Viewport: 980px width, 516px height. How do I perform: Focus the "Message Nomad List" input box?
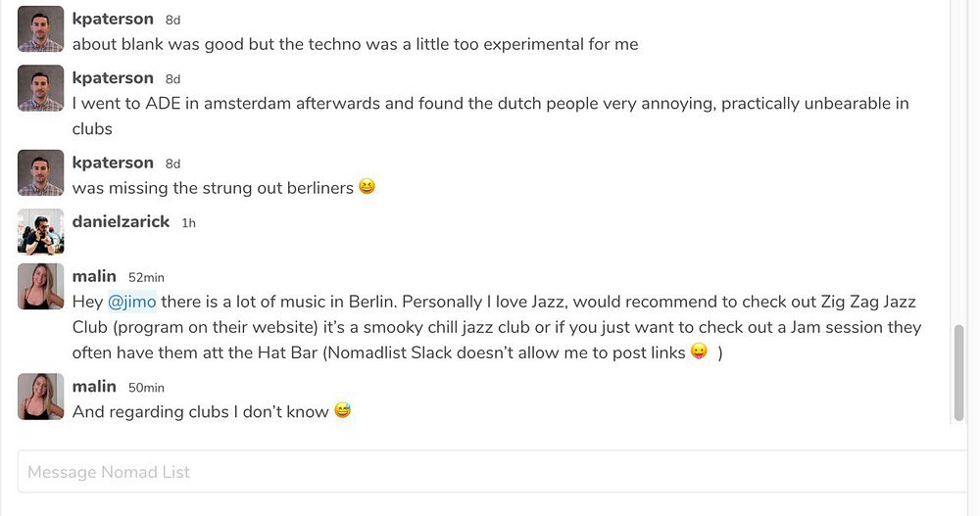pos(490,472)
